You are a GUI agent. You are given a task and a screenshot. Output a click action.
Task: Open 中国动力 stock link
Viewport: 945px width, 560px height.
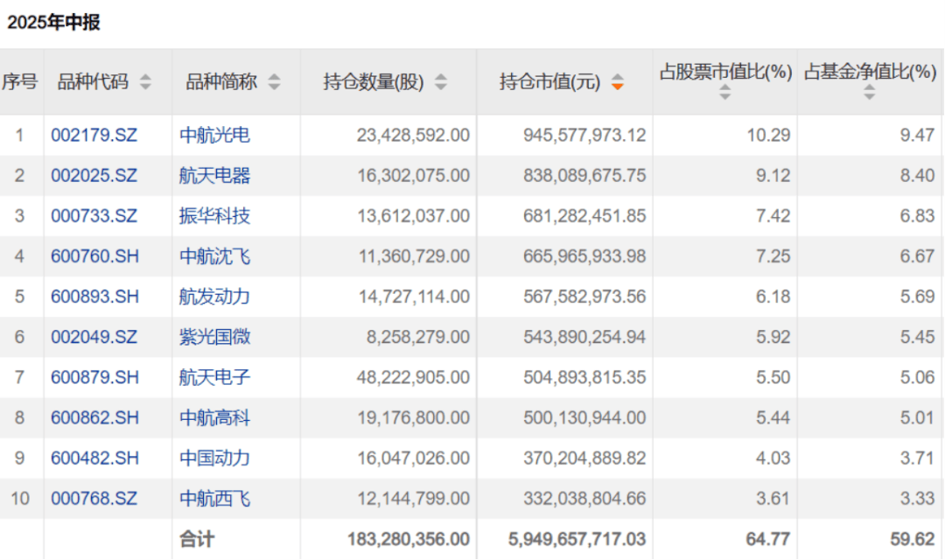point(214,458)
